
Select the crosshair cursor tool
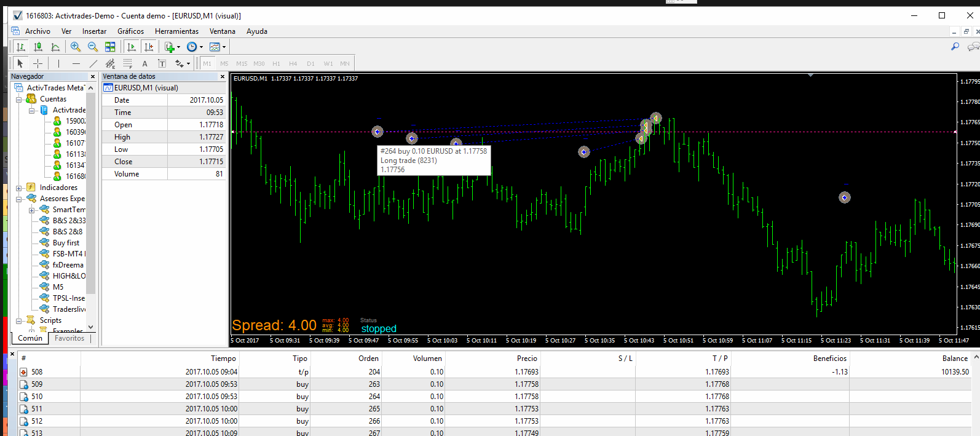[x=38, y=63]
